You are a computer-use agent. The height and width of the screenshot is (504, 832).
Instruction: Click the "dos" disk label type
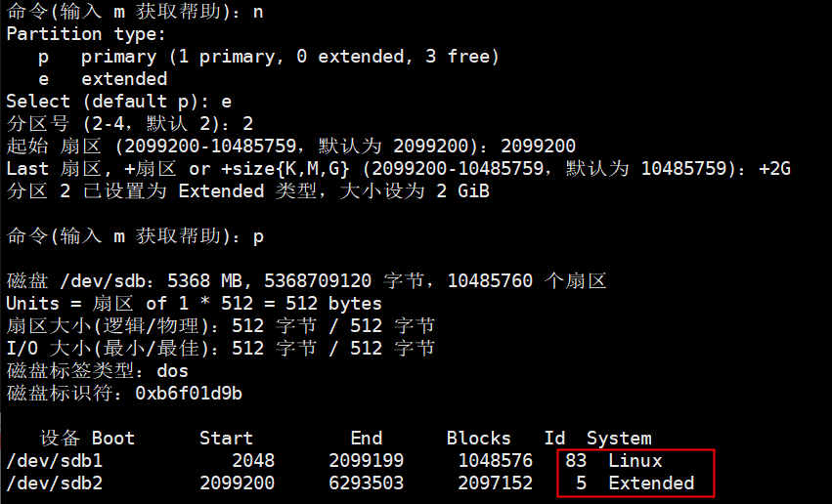tap(172, 371)
